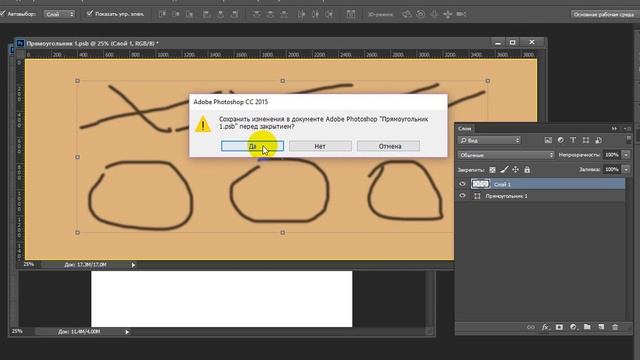The height and width of the screenshot is (360, 640).
Task: Open the Обычные blend mode dropdown
Action: point(506,155)
